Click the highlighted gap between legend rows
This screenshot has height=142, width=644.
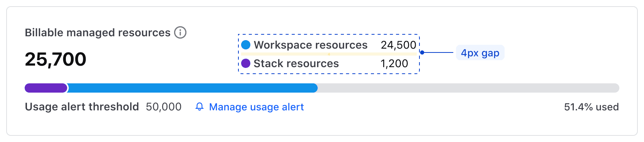(329, 54)
